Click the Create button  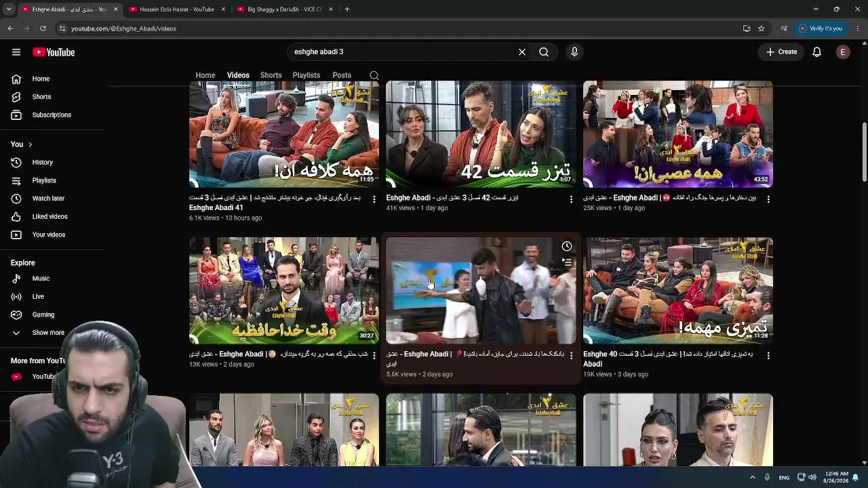click(x=781, y=52)
